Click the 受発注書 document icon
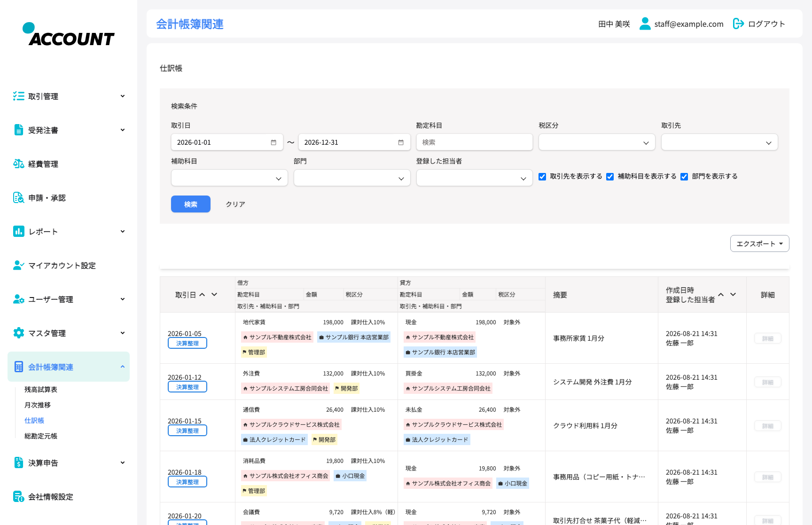The height and width of the screenshot is (525, 812). (x=19, y=130)
